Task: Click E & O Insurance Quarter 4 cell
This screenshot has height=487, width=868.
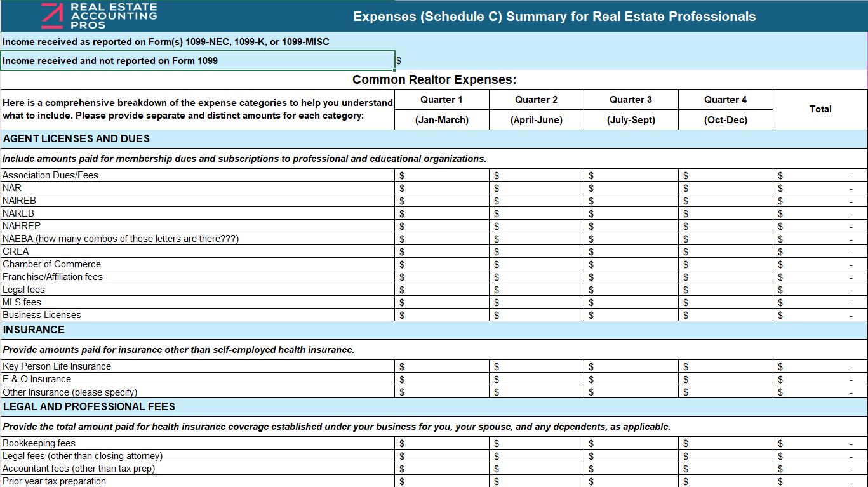Action: point(725,379)
